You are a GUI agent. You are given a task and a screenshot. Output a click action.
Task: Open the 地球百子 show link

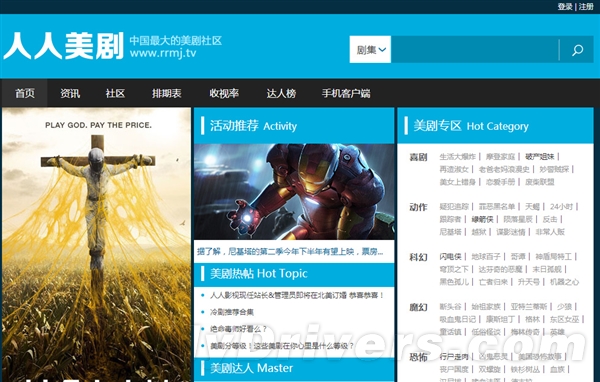[x=486, y=256]
